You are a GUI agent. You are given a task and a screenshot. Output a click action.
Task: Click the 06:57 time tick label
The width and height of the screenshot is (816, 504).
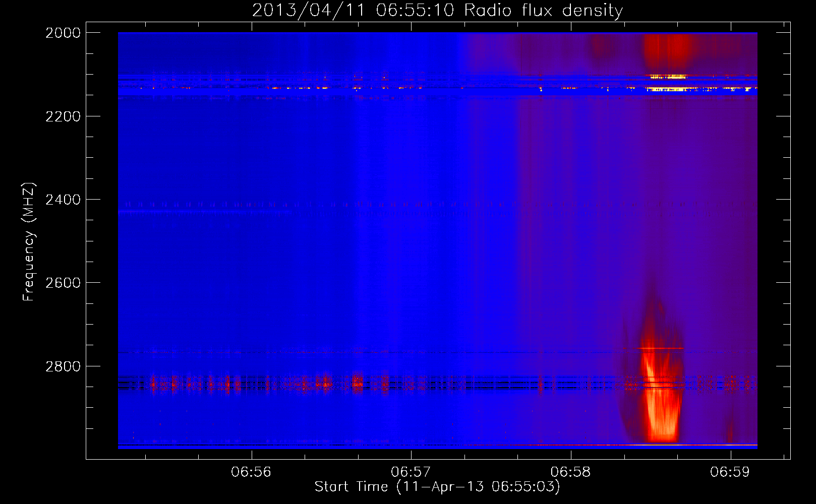point(411,472)
